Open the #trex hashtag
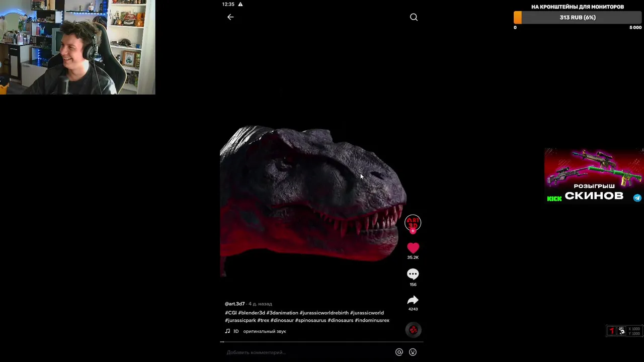 click(x=263, y=320)
